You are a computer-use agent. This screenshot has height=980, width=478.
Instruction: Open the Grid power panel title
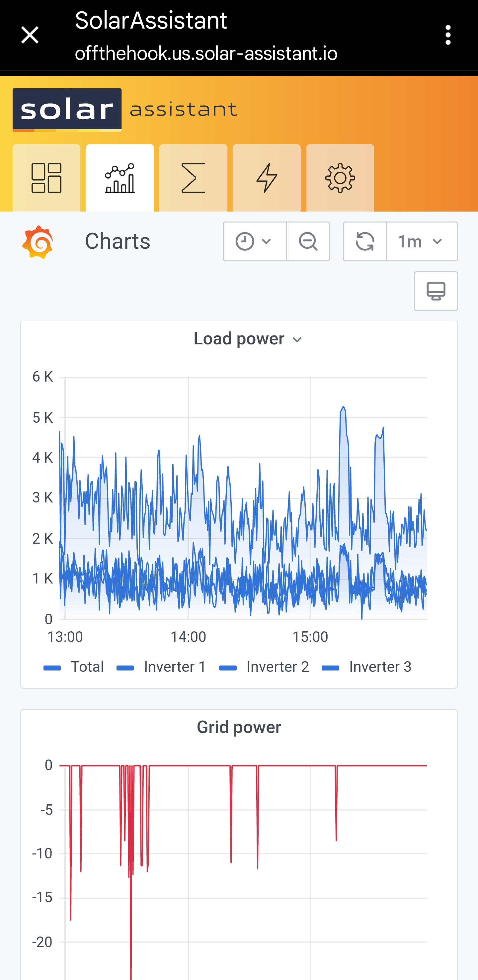(239, 727)
